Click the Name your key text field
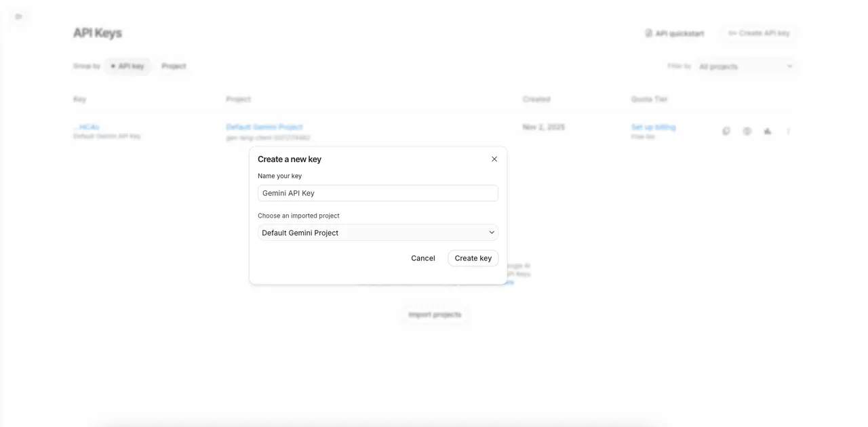Image resolution: width=868 pixels, height=427 pixels. pos(378,193)
